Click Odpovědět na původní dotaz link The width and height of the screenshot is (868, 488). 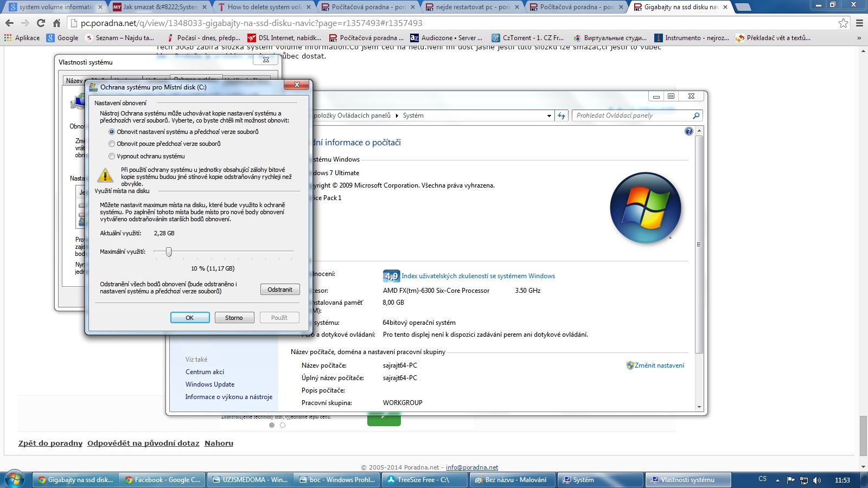coord(143,443)
